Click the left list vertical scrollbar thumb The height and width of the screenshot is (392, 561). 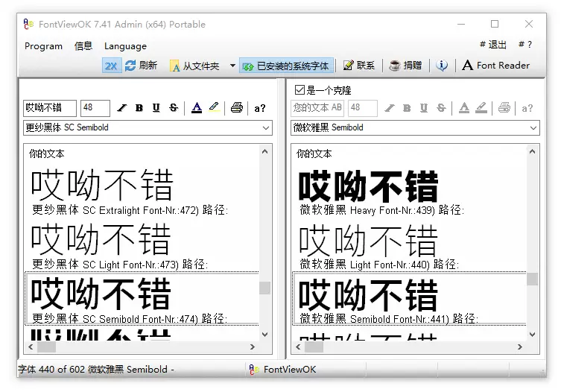pos(264,288)
